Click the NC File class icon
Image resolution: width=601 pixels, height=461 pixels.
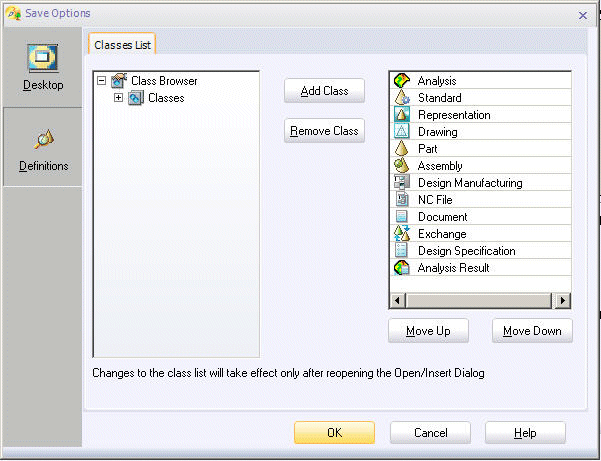click(x=402, y=200)
